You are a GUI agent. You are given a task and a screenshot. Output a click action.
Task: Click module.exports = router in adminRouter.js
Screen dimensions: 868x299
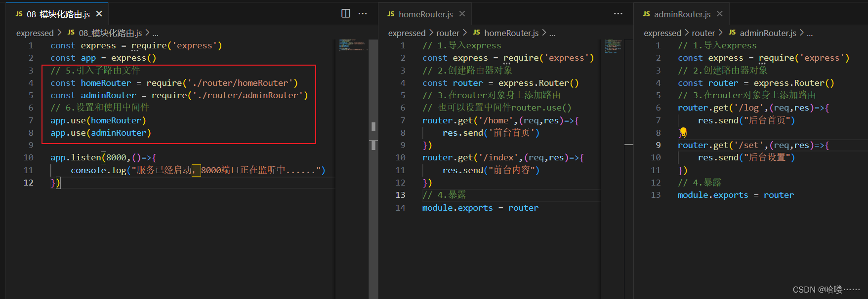click(x=736, y=195)
